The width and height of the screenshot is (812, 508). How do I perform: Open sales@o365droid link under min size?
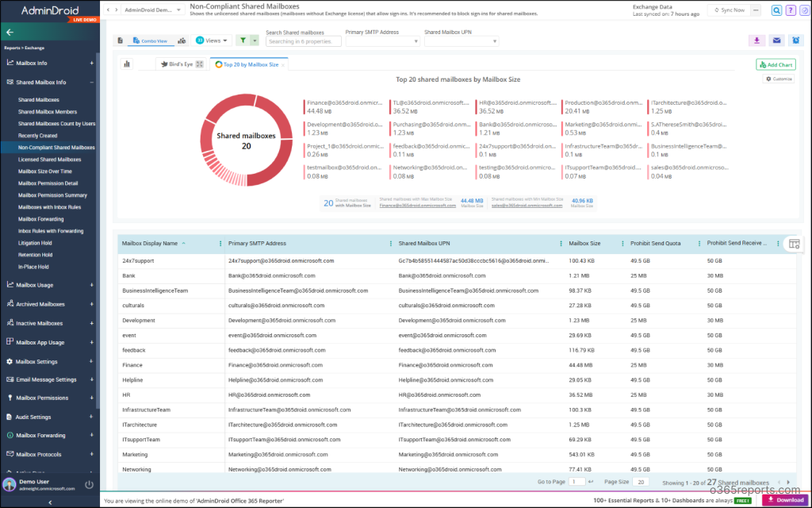click(x=527, y=206)
